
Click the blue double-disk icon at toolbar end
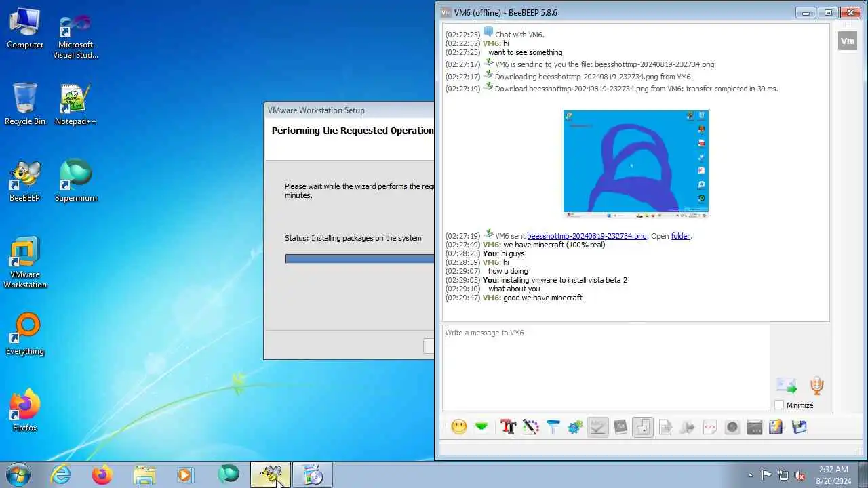[799, 427]
